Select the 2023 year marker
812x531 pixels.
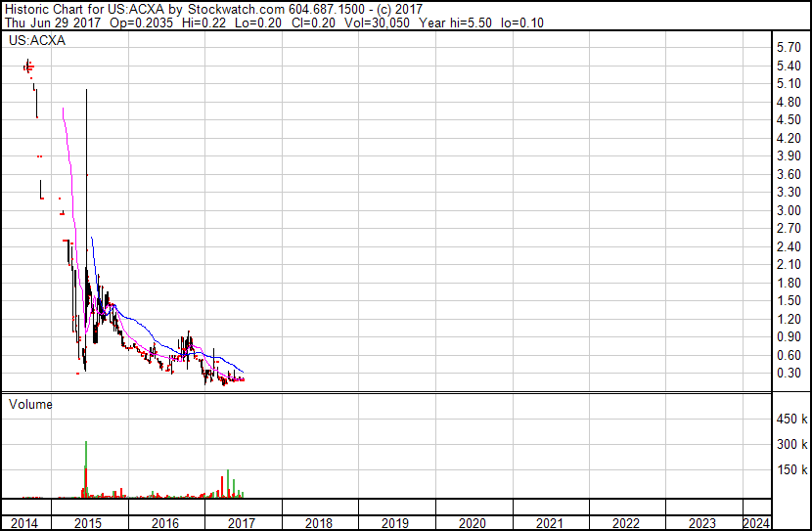click(x=702, y=523)
